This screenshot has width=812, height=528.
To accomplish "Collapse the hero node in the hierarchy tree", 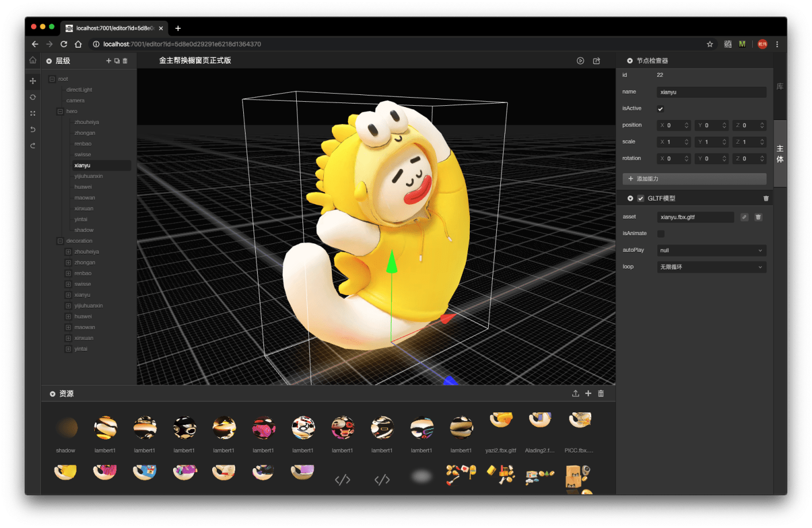I will pos(60,111).
